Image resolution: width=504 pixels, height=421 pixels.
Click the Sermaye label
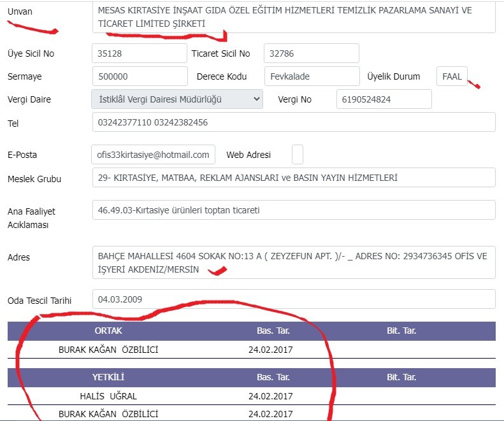point(24,76)
